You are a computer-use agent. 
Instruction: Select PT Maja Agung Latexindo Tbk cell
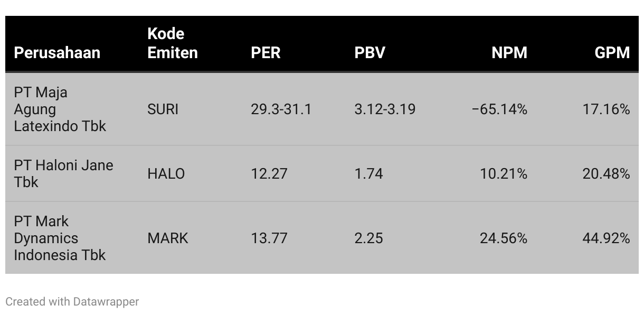coord(60,109)
